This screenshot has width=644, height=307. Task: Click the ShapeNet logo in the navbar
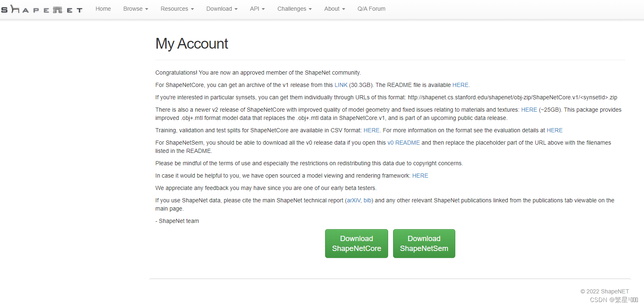point(41,9)
